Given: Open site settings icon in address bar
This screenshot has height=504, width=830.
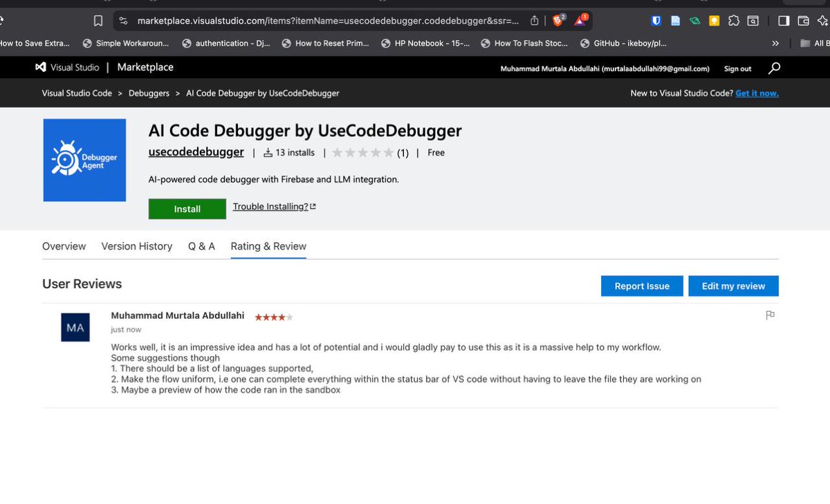Looking at the screenshot, I should pos(123,21).
